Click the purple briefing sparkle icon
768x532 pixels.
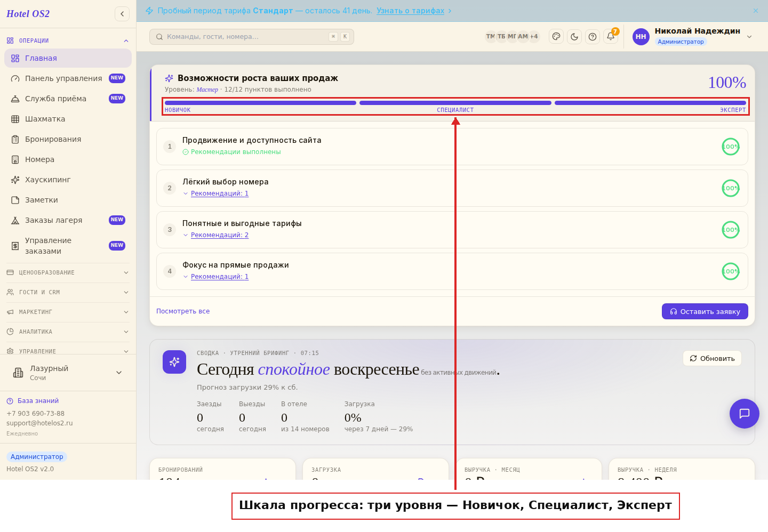[174, 362]
